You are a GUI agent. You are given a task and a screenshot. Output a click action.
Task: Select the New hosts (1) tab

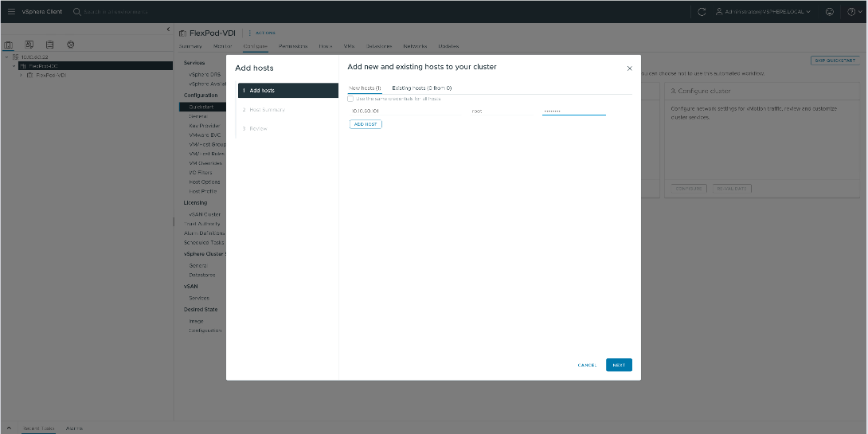365,88
